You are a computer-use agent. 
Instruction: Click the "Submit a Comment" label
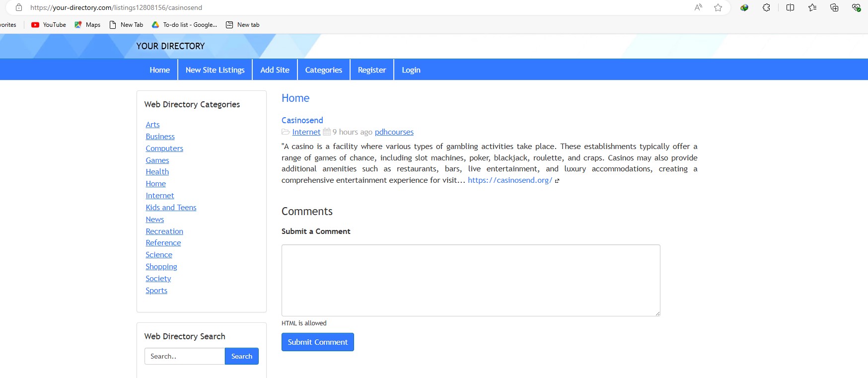coord(316,231)
